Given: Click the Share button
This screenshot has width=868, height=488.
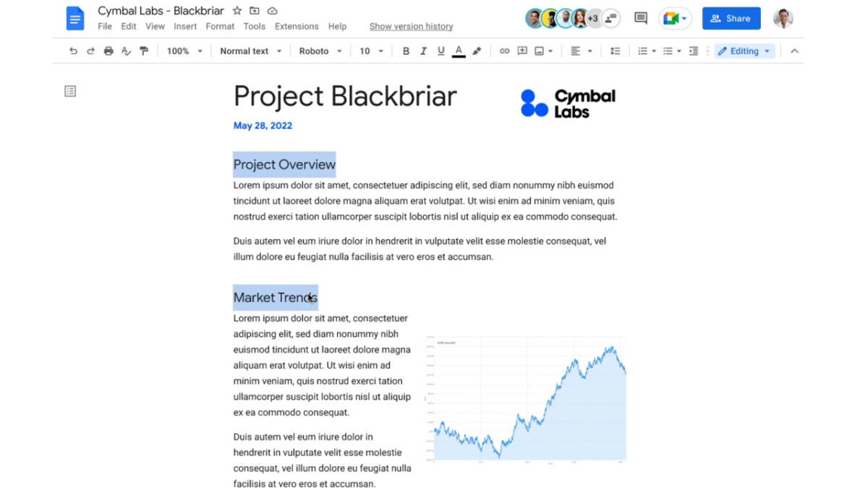Looking at the screenshot, I should tap(731, 18).
